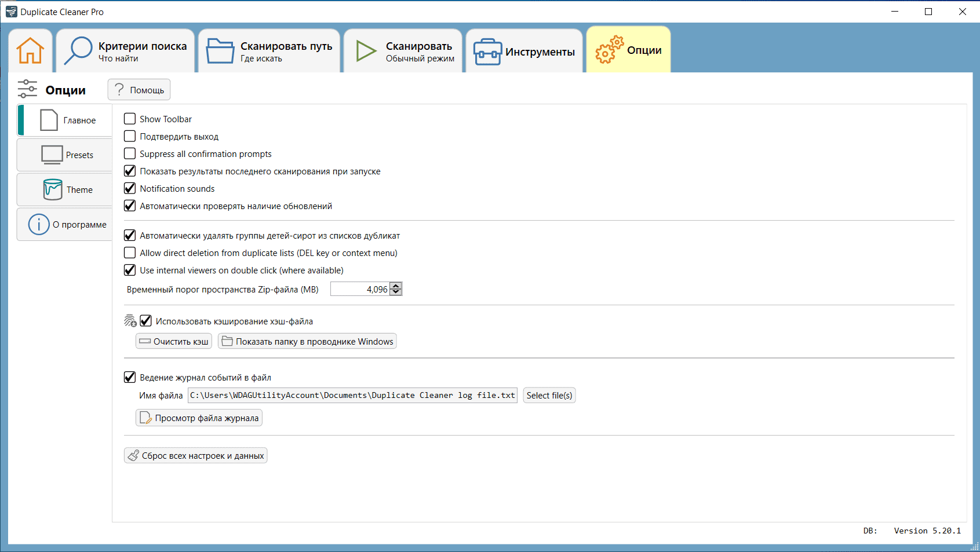Screen dimensions: 980x552
Task: Open Просмотр файла журнала
Action: point(199,418)
